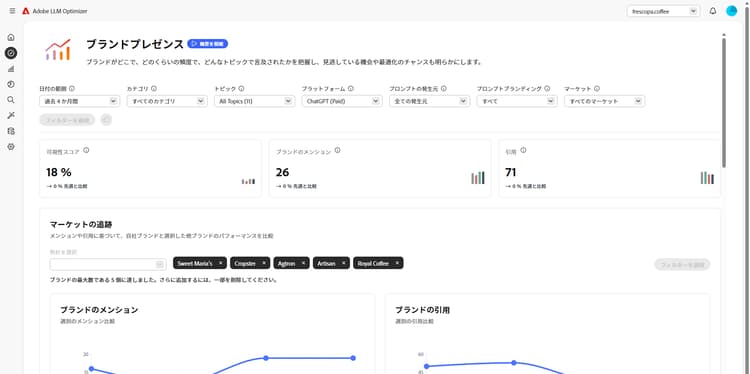Click info icon next to トピック
The height and width of the screenshot is (374, 750).
241,88
